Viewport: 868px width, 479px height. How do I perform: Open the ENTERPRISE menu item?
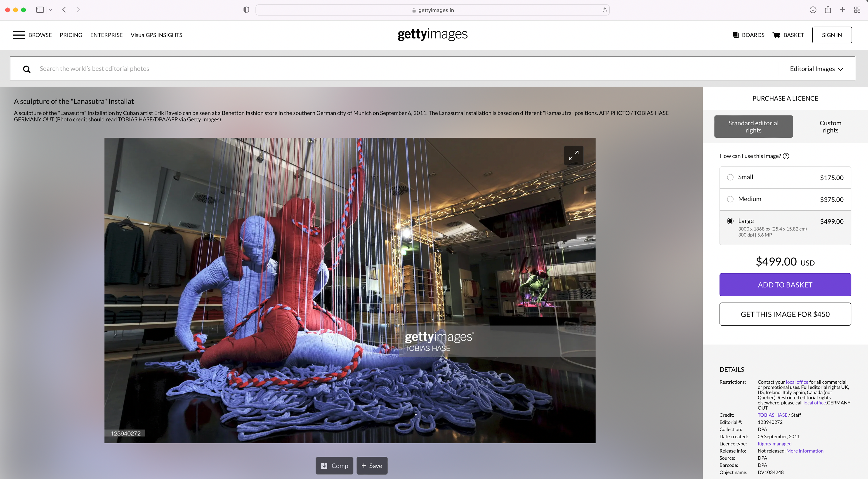pos(106,35)
